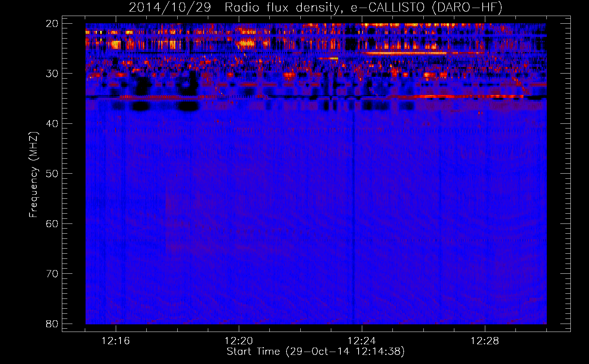589x364 pixels.
Task: Select the 20 frequency tick label
Action: click(52, 24)
